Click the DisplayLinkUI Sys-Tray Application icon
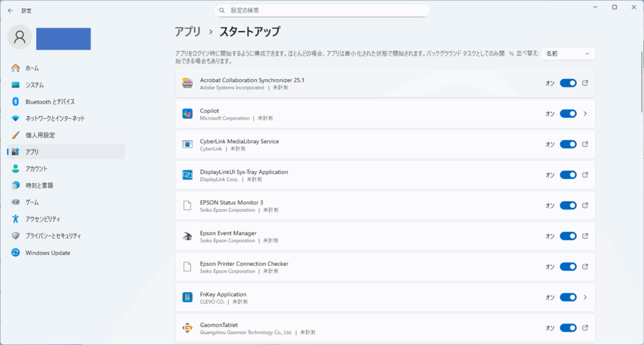Viewport: 644px width, 345px height. coord(187,175)
